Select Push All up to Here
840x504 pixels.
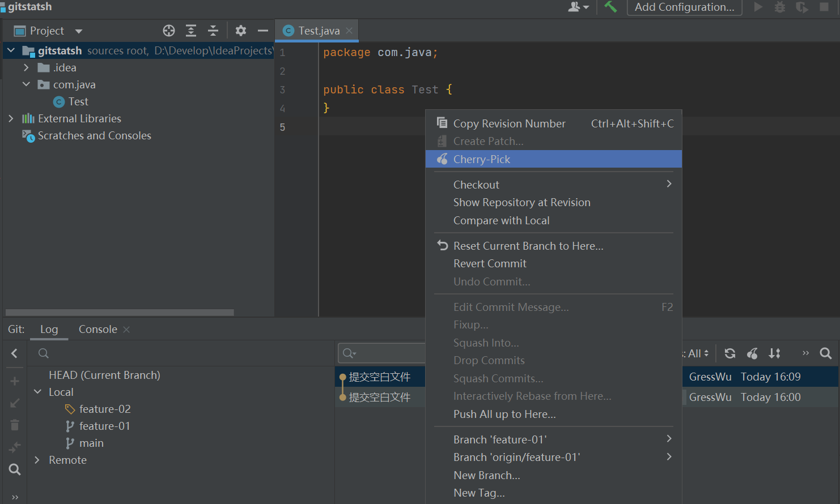click(553, 414)
